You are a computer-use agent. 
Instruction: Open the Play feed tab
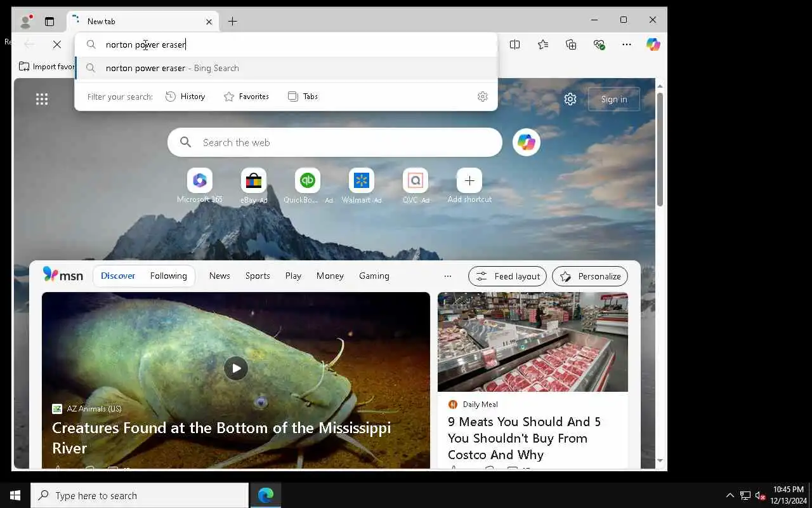click(x=293, y=276)
